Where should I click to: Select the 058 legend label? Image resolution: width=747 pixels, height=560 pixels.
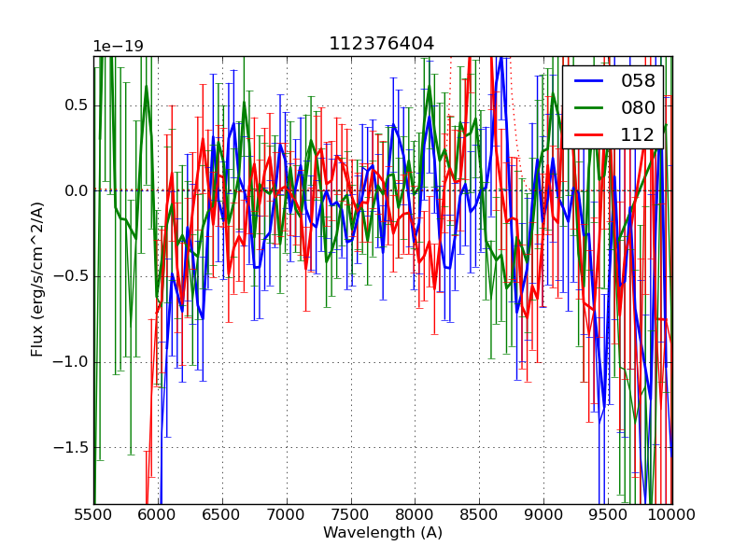638,81
